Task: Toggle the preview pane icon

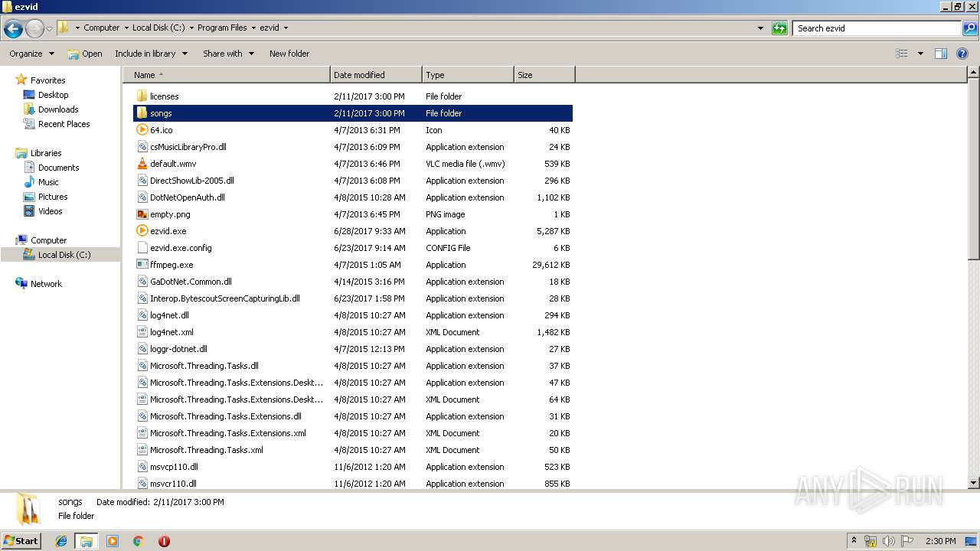Action: pyautogui.click(x=941, y=54)
